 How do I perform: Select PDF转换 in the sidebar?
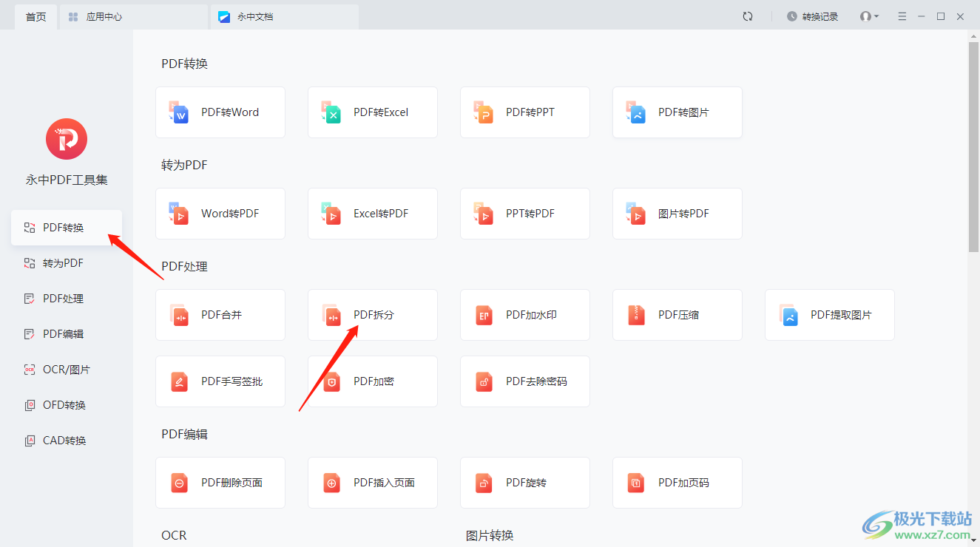tap(67, 228)
